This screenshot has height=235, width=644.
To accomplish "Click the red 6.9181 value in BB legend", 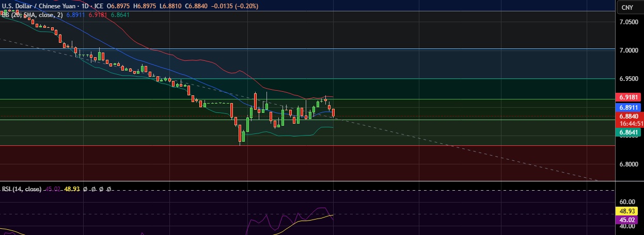I will point(98,15).
